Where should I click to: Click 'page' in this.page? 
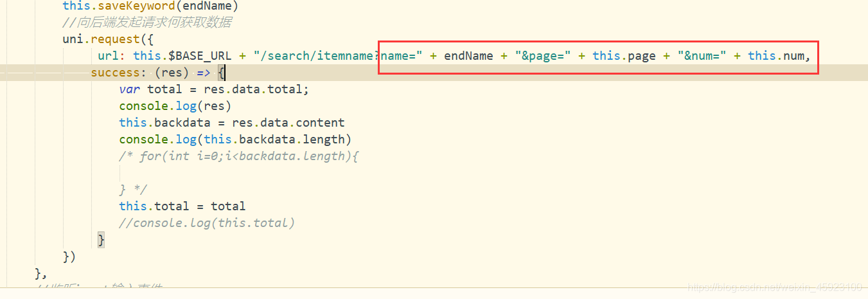tap(642, 56)
